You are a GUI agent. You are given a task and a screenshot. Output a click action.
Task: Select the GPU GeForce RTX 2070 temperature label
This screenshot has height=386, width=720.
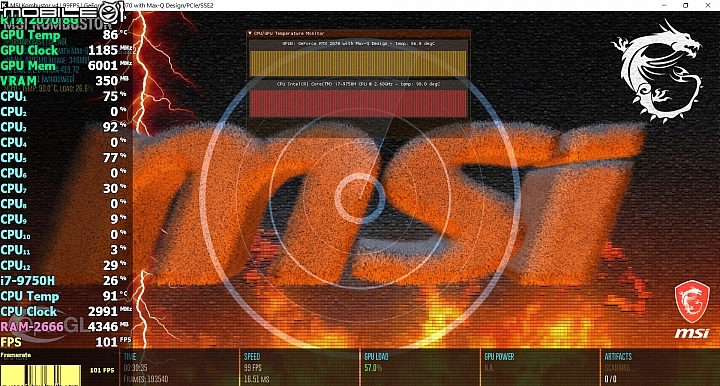[358, 44]
